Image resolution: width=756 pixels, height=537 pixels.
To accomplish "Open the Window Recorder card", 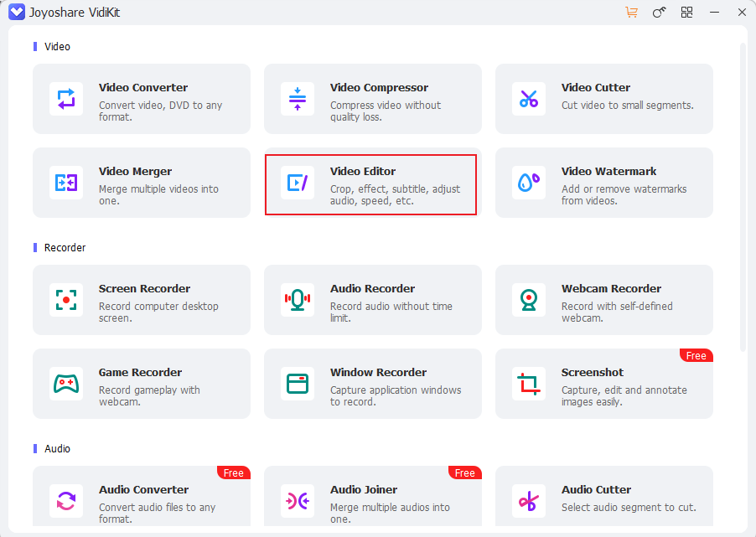I will [372, 384].
